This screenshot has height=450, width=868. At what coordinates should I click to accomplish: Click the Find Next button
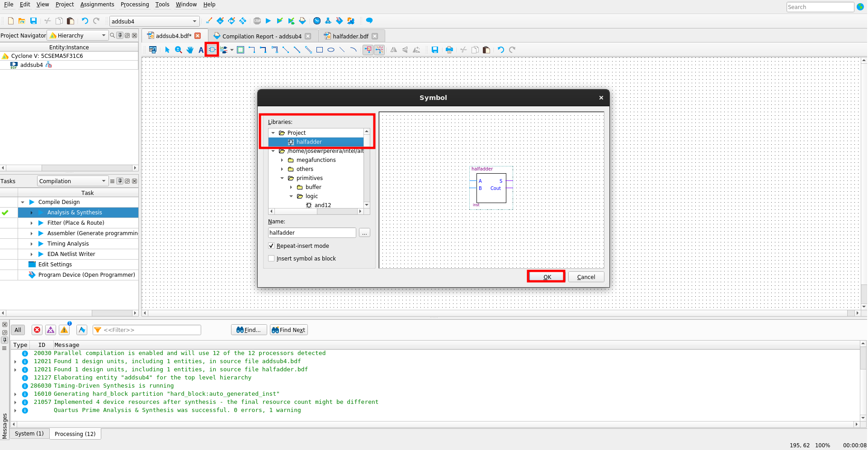tap(289, 330)
